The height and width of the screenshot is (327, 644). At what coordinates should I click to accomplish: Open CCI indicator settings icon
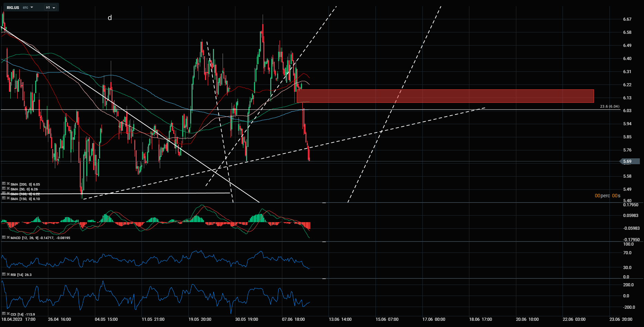click(x=4, y=314)
